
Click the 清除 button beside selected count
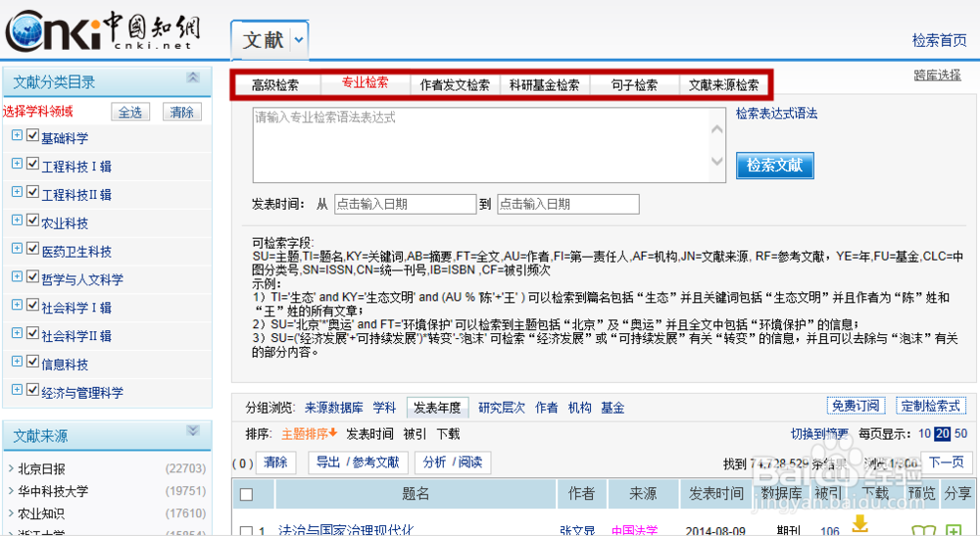(x=275, y=463)
